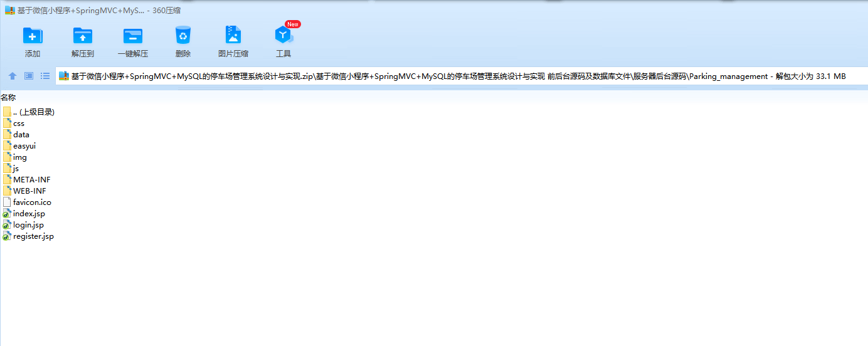Select the index.jsp file icon
The image size is (868, 346).
(x=7, y=213)
